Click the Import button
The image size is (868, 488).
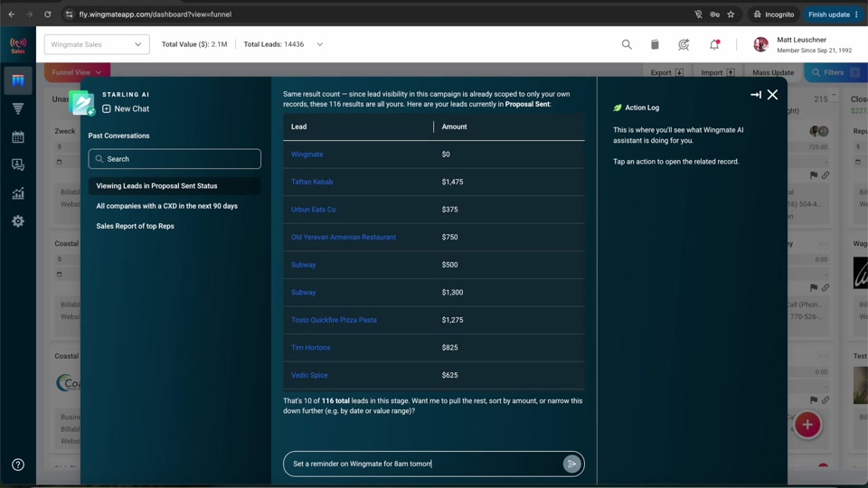click(717, 72)
